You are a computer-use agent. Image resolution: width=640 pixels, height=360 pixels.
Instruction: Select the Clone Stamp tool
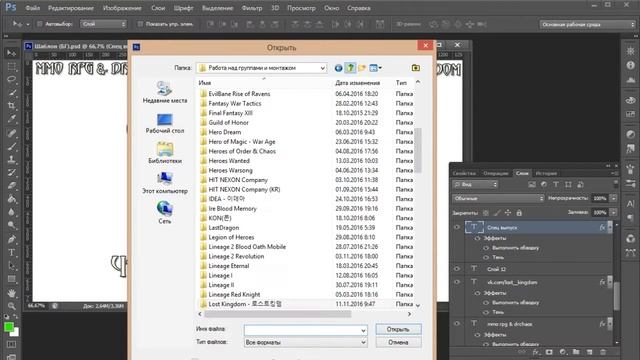click(11, 159)
